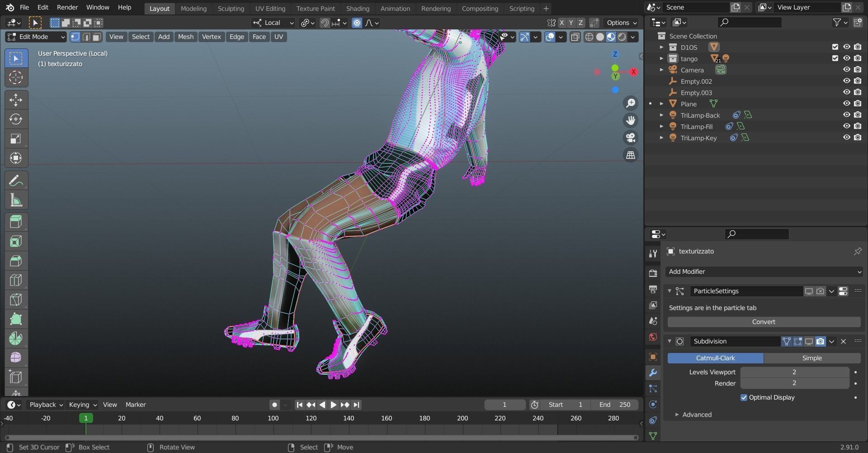The image size is (868, 453).
Task: Toggle the Optimal Display checkbox
Action: (x=744, y=398)
